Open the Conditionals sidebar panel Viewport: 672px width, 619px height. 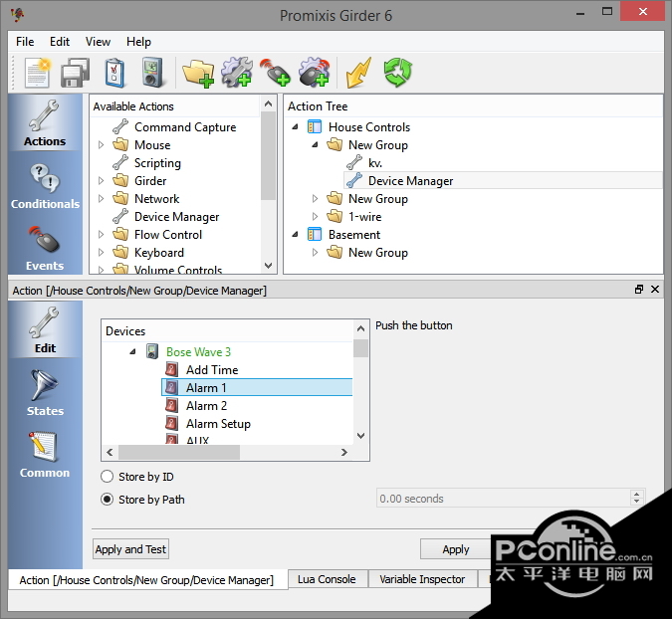coord(45,185)
